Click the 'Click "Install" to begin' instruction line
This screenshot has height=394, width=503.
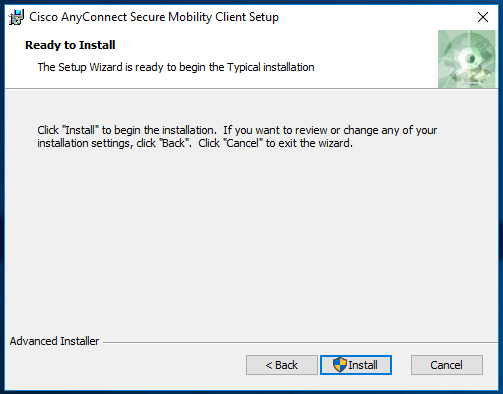[237, 130]
